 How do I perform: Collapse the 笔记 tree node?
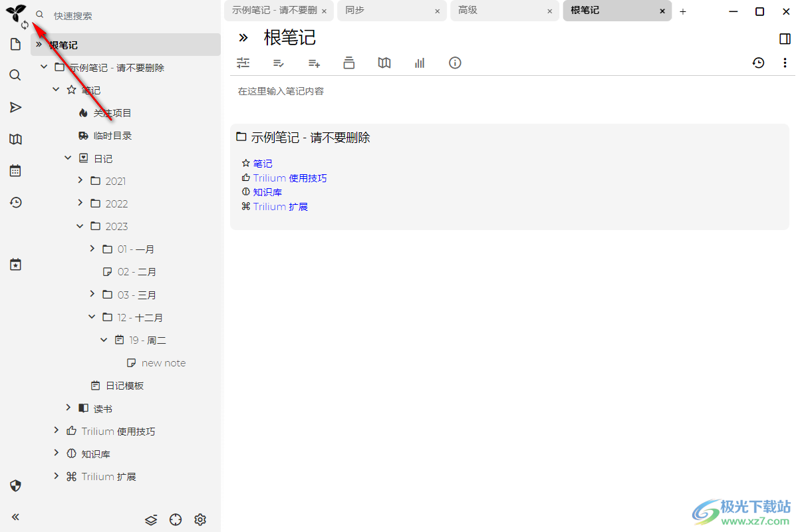(x=56, y=90)
